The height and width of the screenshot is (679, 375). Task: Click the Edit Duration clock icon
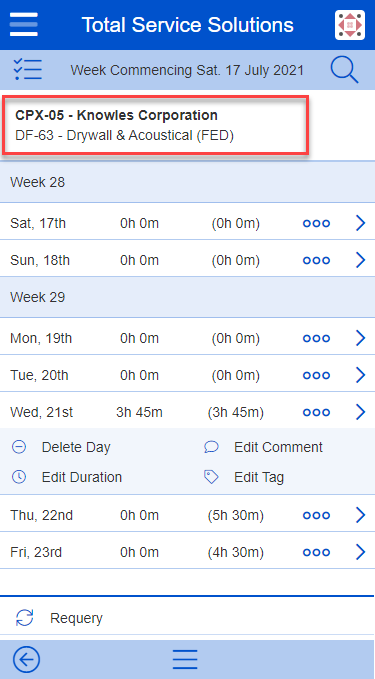[x=19, y=477]
